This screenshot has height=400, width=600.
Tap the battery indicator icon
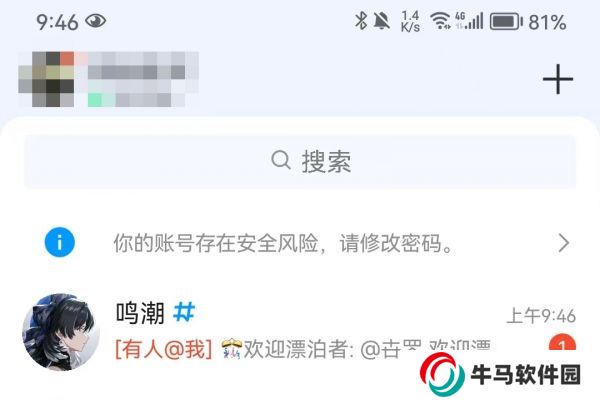(506, 21)
